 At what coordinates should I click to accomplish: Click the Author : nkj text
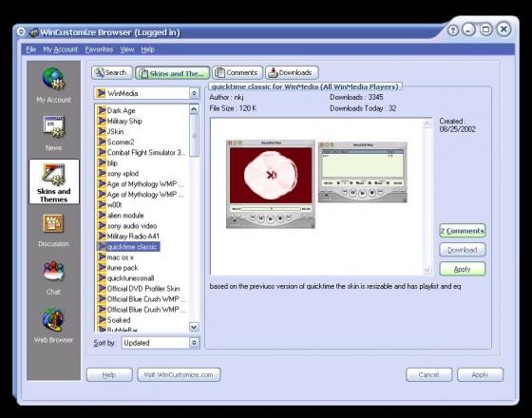(x=226, y=97)
